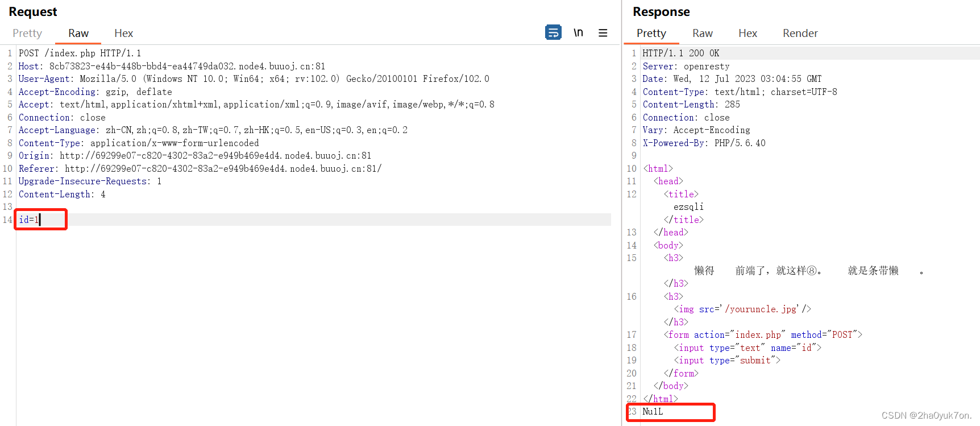The height and width of the screenshot is (426, 980).
Task: Click the Origin header line
Action: [195, 155]
